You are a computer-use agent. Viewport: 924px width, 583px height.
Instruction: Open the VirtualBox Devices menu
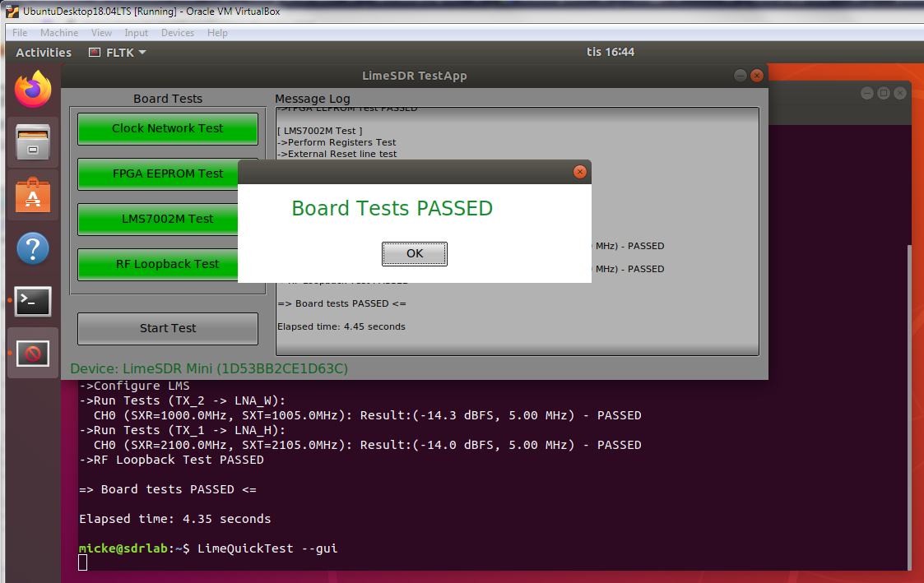click(x=178, y=32)
